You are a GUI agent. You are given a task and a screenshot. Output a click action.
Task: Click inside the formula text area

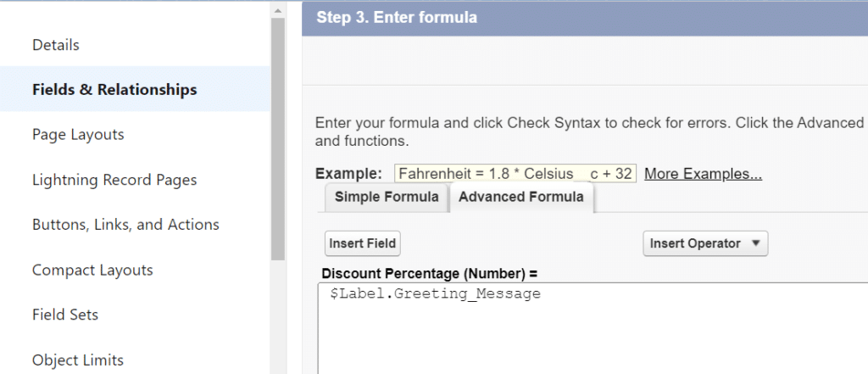coord(593,335)
